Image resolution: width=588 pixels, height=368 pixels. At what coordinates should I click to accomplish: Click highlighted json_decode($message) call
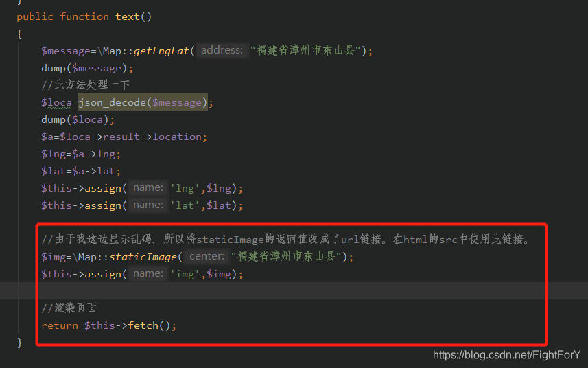pyautogui.click(x=143, y=102)
